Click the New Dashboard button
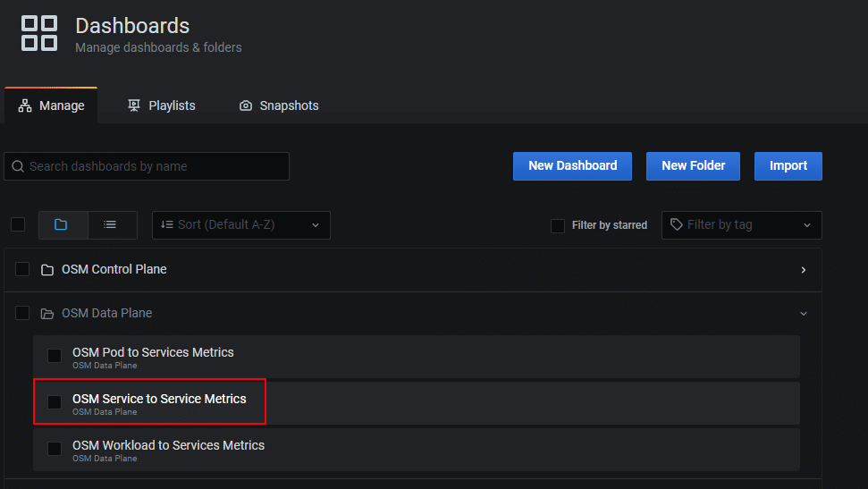The width and height of the screenshot is (868, 489). (572, 166)
